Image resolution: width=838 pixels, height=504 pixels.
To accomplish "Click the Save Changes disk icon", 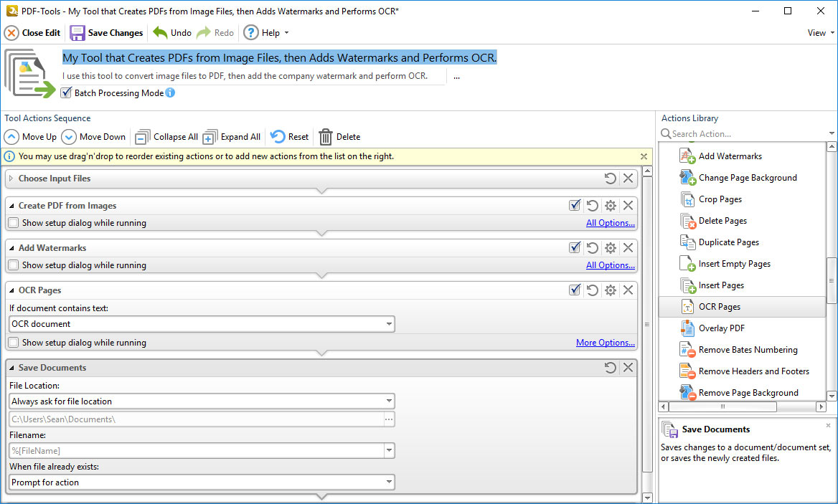I will [x=77, y=33].
